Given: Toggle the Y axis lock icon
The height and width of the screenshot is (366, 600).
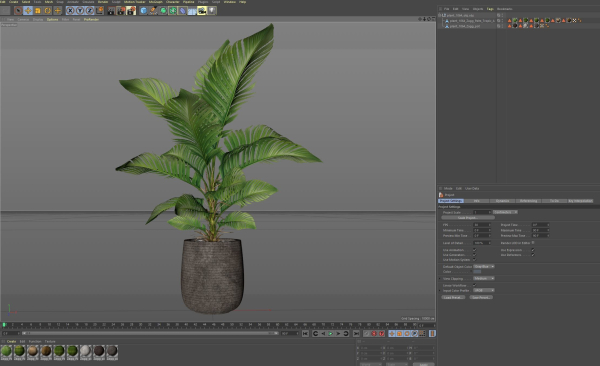Looking at the screenshot, I should coord(80,11).
